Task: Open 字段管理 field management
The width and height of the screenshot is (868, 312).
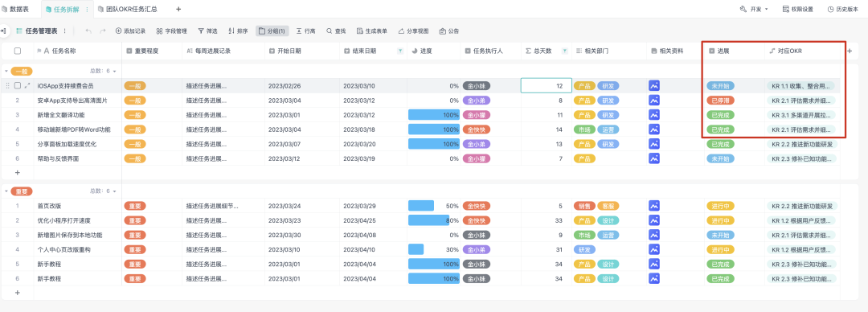Action: click(172, 31)
